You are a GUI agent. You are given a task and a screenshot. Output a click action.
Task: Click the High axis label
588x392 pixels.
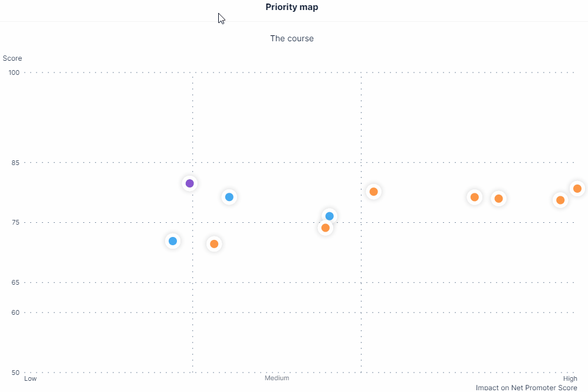click(x=570, y=378)
